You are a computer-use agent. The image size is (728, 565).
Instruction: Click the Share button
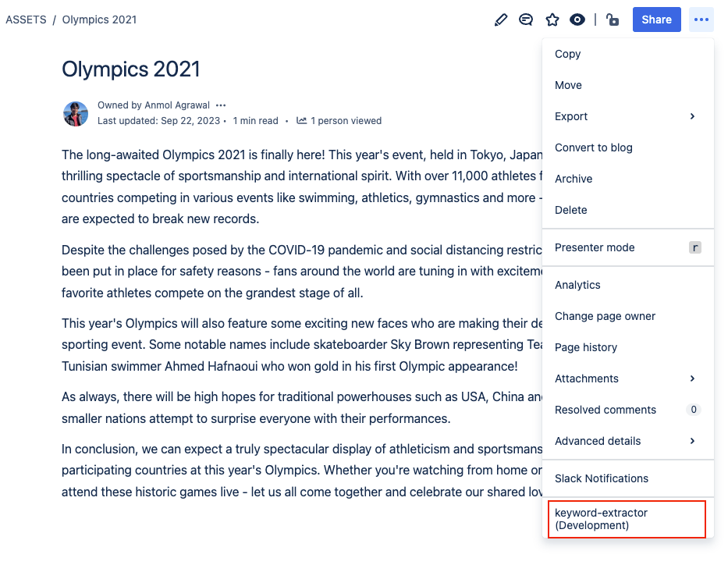click(656, 20)
